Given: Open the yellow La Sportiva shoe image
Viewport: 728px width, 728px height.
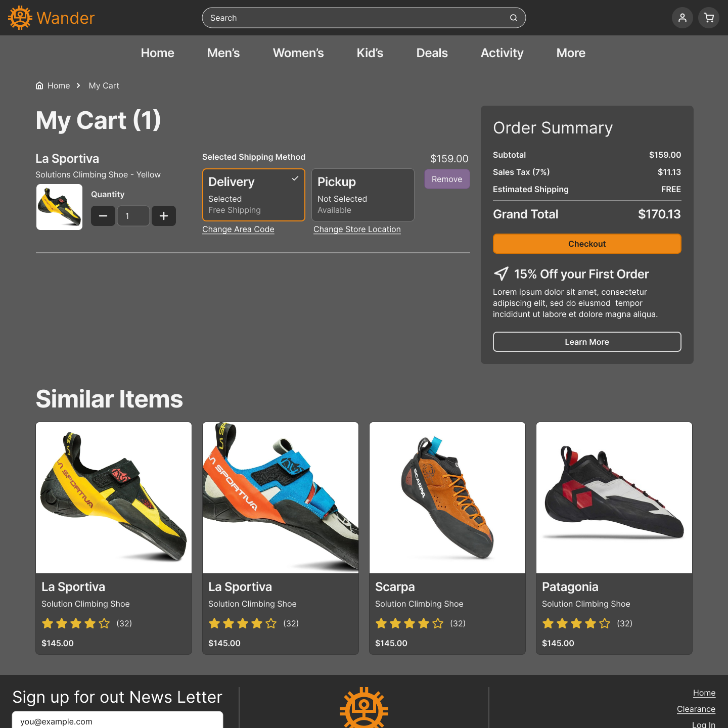Looking at the screenshot, I should [x=114, y=497].
